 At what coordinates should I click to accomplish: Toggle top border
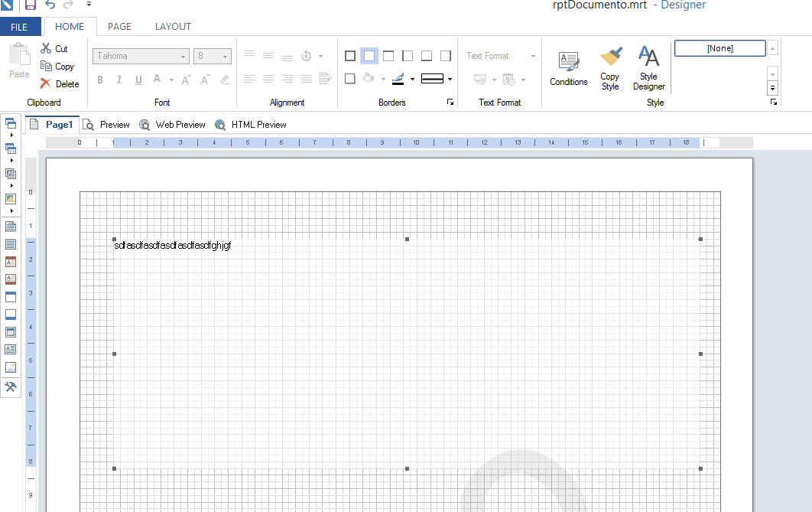tap(388, 56)
